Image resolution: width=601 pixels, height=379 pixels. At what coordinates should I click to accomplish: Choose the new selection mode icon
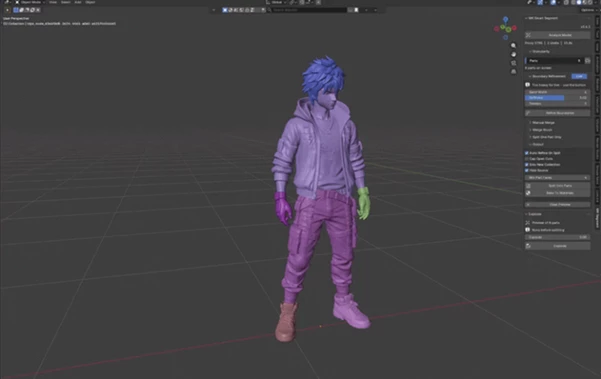tap(16, 10)
